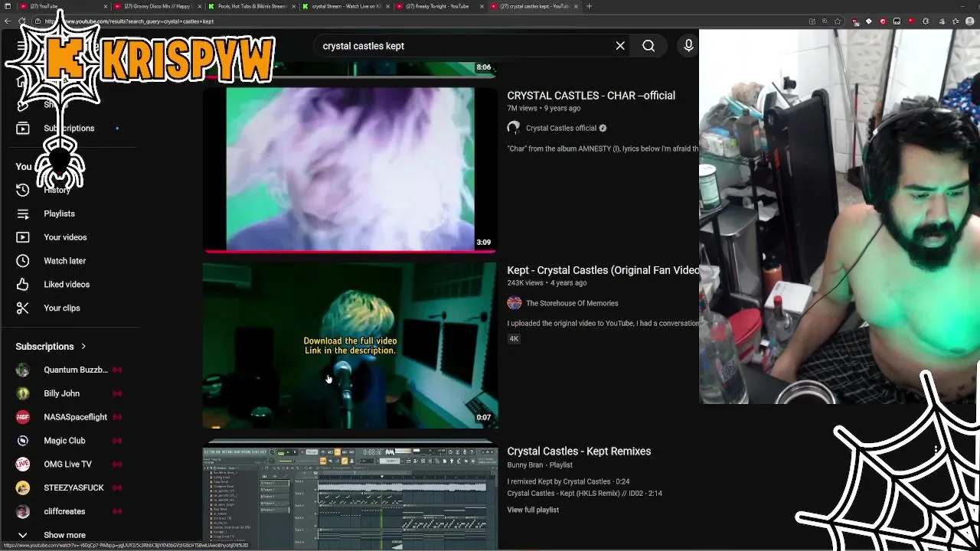The height and width of the screenshot is (551, 980).
Task: Reload the page with refresh icon
Action: (21, 21)
